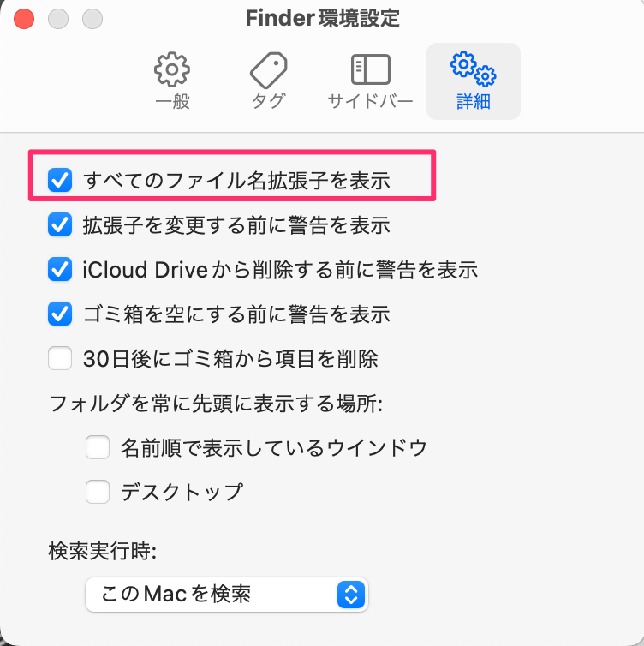Select the タグ tag icon
This screenshot has height=646, width=644.
(x=268, y=69)
